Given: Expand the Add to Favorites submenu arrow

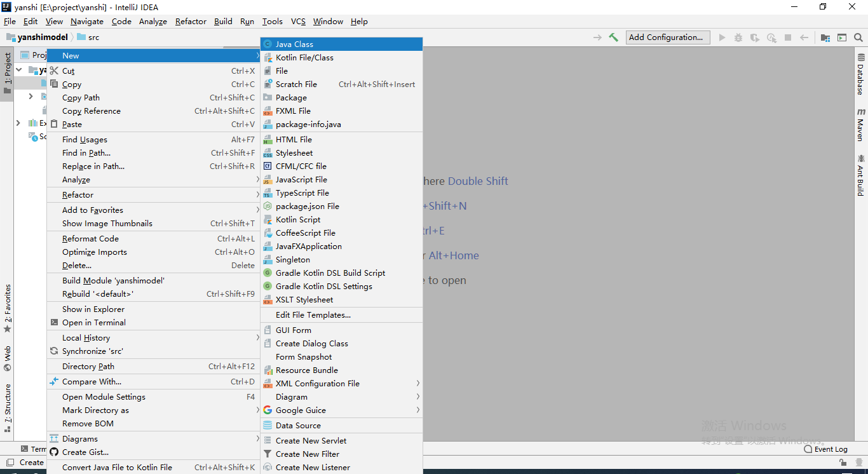Looking at the screenshot, I should [257, 210].
